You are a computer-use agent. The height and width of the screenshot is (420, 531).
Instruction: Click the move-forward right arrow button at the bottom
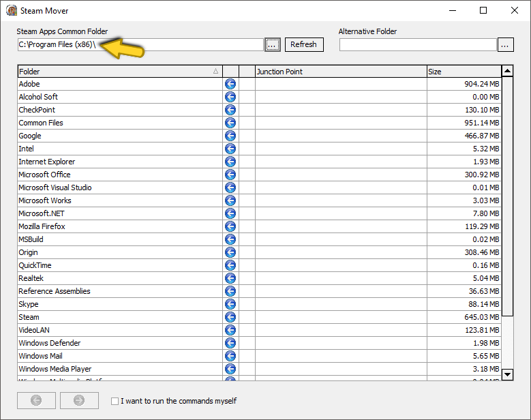(x=79, y=400)
